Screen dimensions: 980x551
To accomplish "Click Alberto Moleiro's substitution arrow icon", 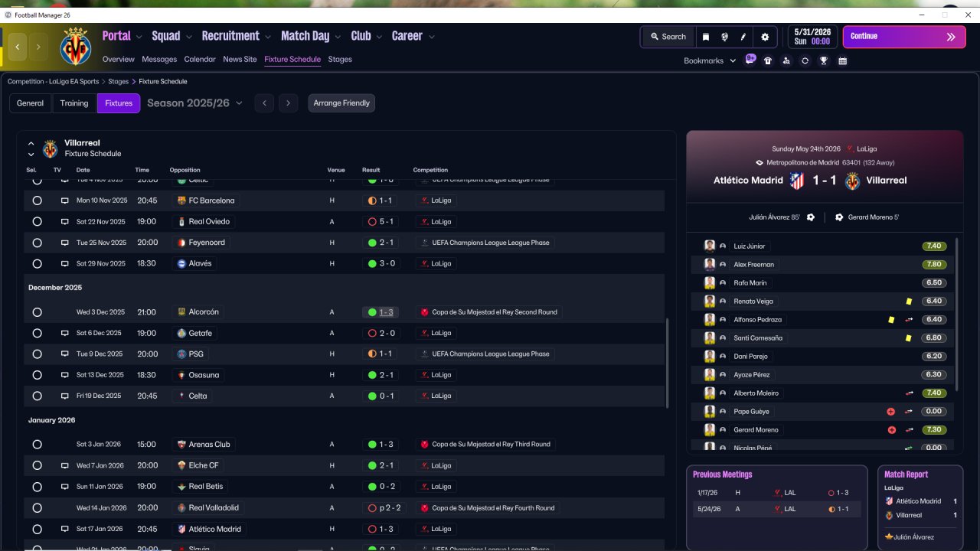I will pyautogui.click(x=909, y=393).
